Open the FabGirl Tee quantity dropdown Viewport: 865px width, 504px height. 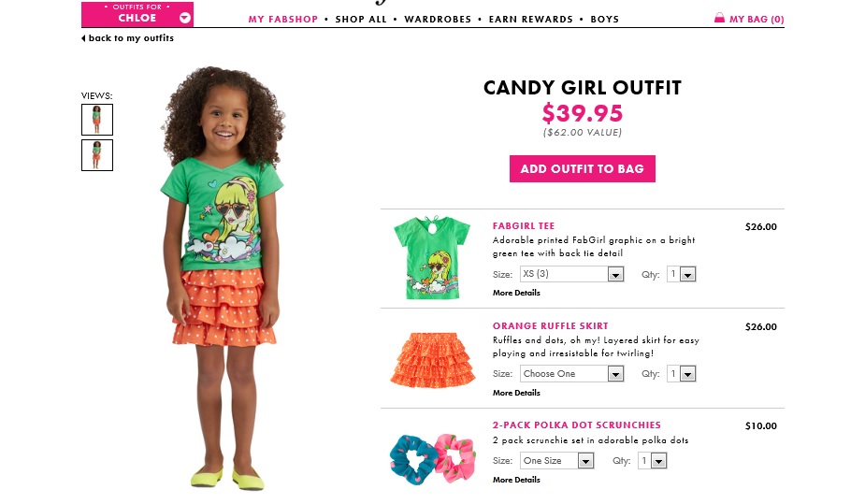[682, 274]
